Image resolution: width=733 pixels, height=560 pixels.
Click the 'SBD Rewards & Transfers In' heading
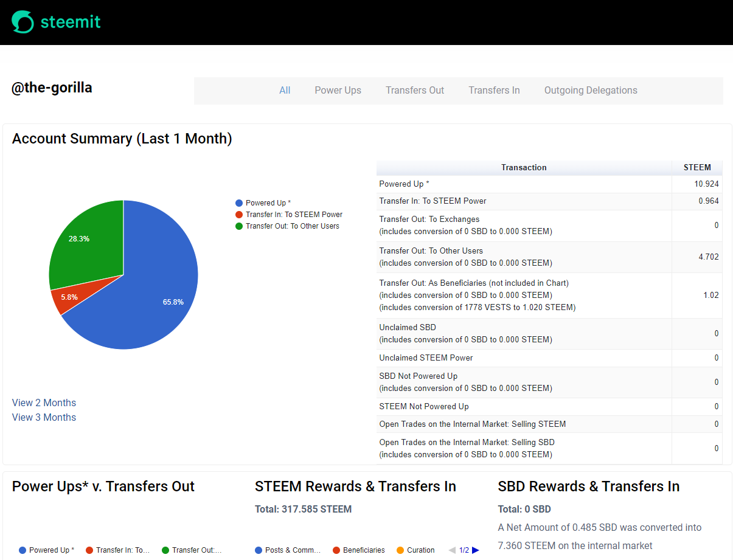tap(589, 486)
